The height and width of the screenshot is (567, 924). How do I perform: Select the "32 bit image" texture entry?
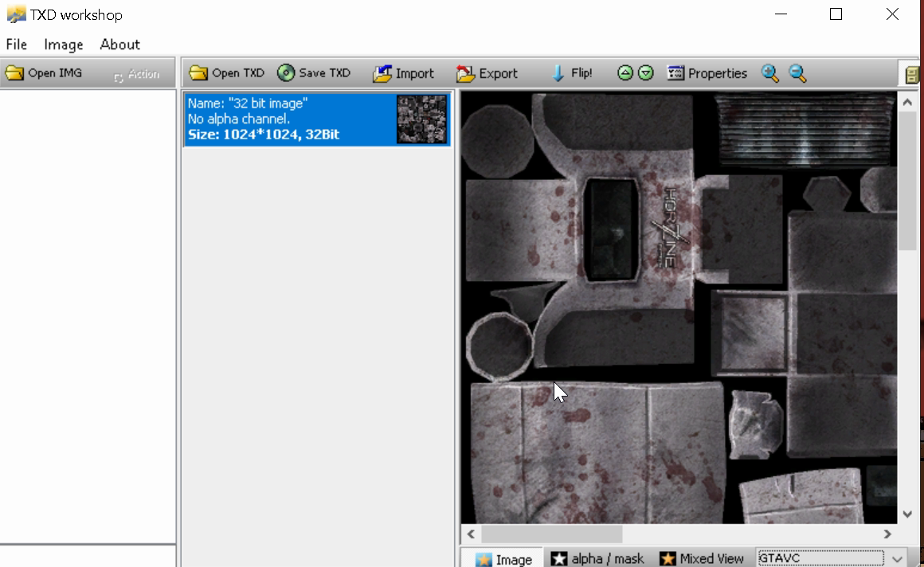[x=317, y=119]
